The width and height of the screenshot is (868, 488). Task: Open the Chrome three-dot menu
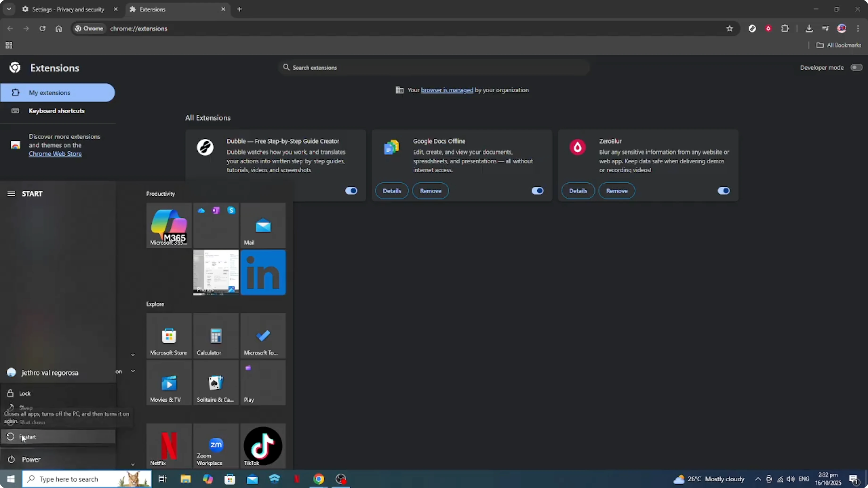click(x=858, y=29)
